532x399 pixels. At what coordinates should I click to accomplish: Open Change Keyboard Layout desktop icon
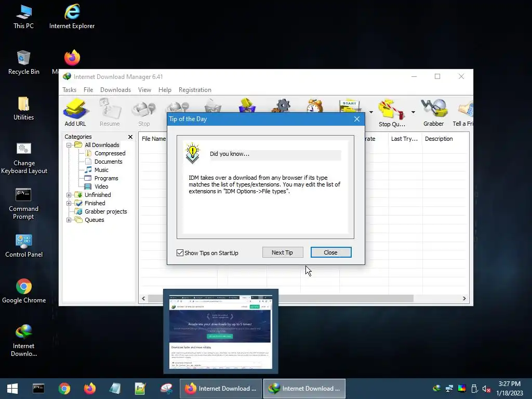click(24, 158)
